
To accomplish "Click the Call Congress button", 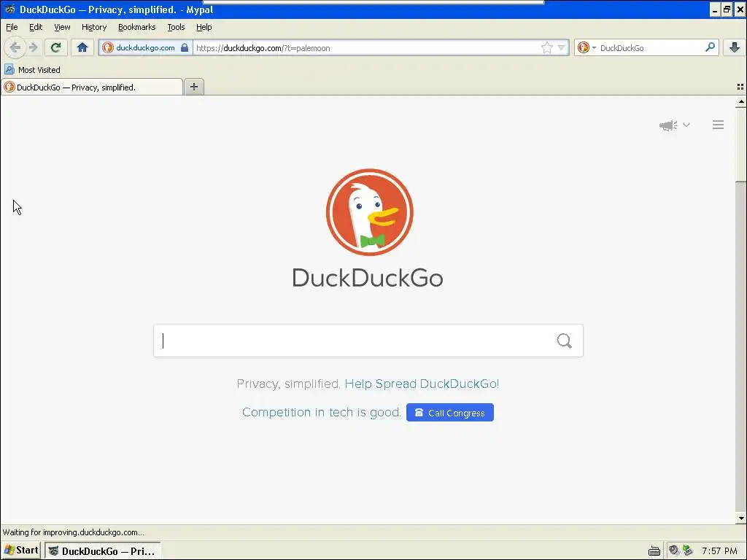I will [449, 413].
